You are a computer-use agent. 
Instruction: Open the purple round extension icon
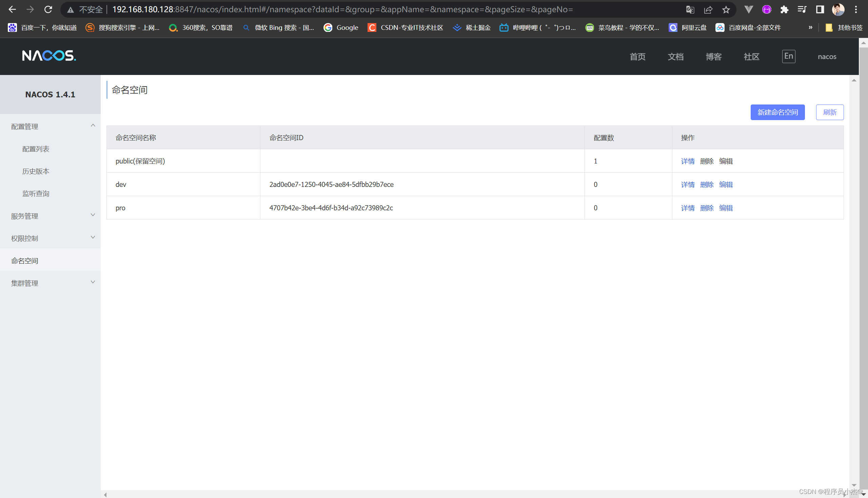click(x=767, y=9)
